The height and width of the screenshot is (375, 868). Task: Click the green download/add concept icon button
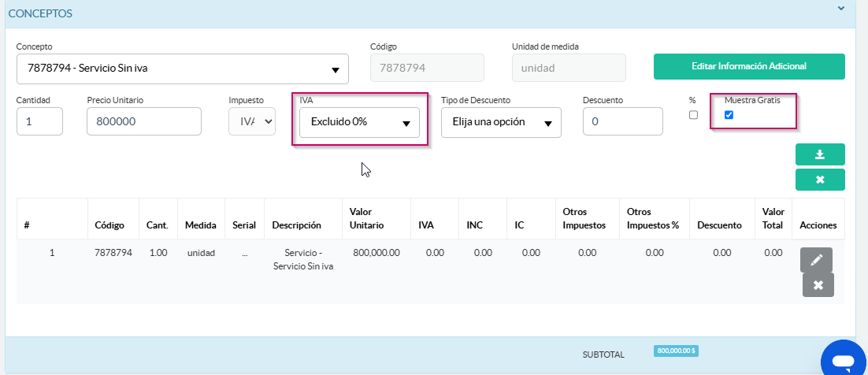(820, 154)
